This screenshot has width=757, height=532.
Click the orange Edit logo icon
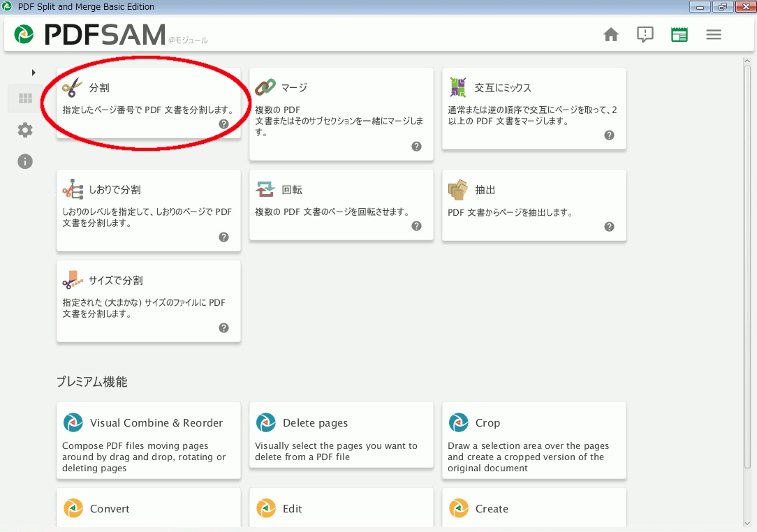coord(266,508)
